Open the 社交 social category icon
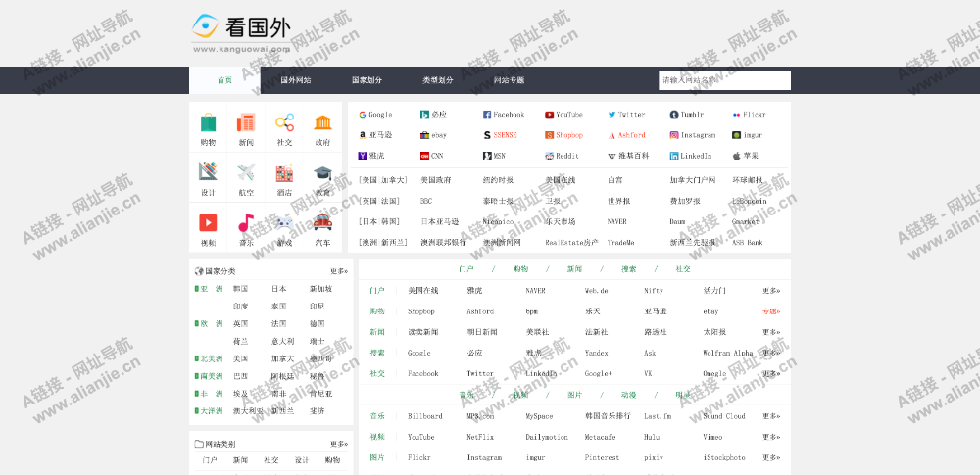 284,122
